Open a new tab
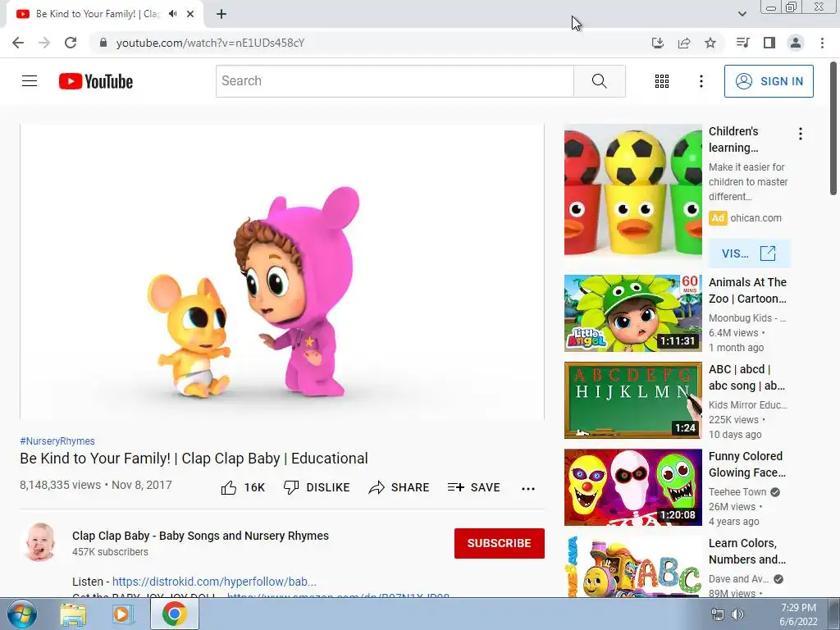Image resolution: width=840 pixels, height=630 pixels. (221, 14)
